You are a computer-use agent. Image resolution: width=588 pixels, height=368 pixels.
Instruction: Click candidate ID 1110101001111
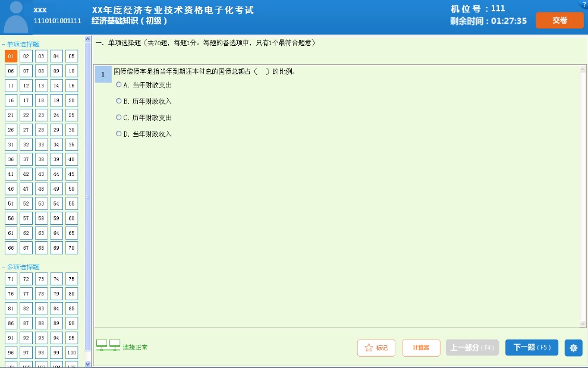[x=58, y=21]
